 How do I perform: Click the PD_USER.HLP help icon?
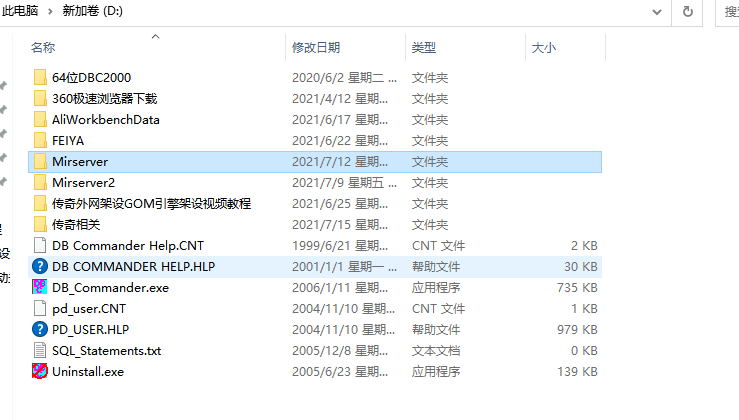tap(40, 329)
